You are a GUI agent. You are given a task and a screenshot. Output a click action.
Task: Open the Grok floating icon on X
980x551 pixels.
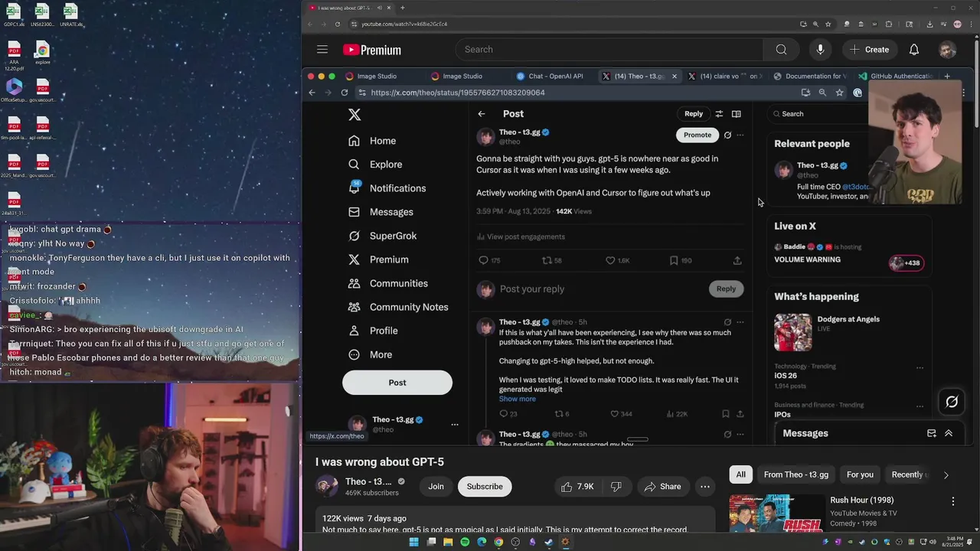click(952, 402)
